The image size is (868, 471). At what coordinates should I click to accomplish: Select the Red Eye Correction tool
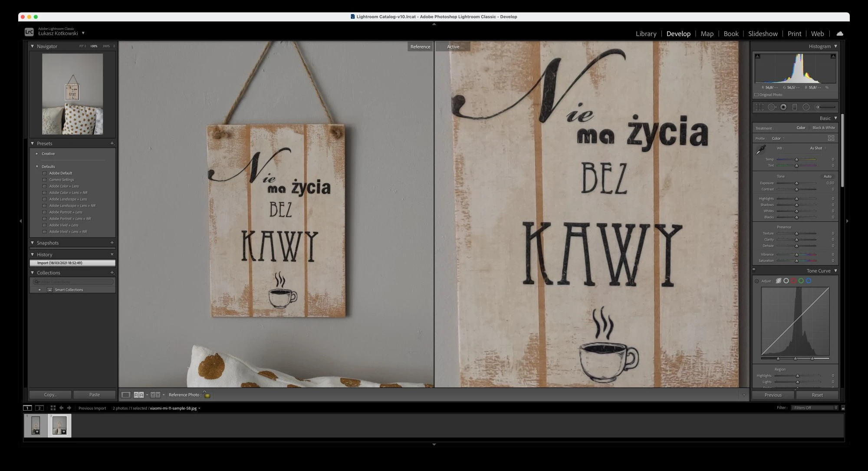783,107
